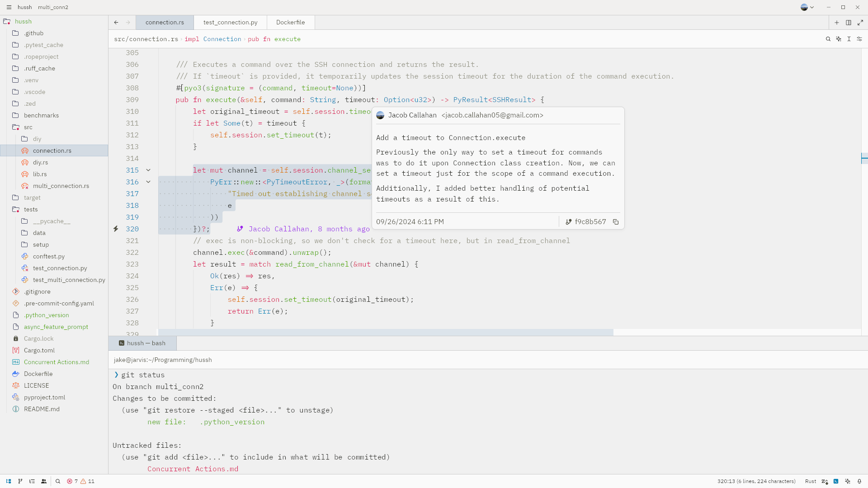Screen dimensions: 868x488
Task: Open Cargo.toml file
Action: click(x=39, y=351)
